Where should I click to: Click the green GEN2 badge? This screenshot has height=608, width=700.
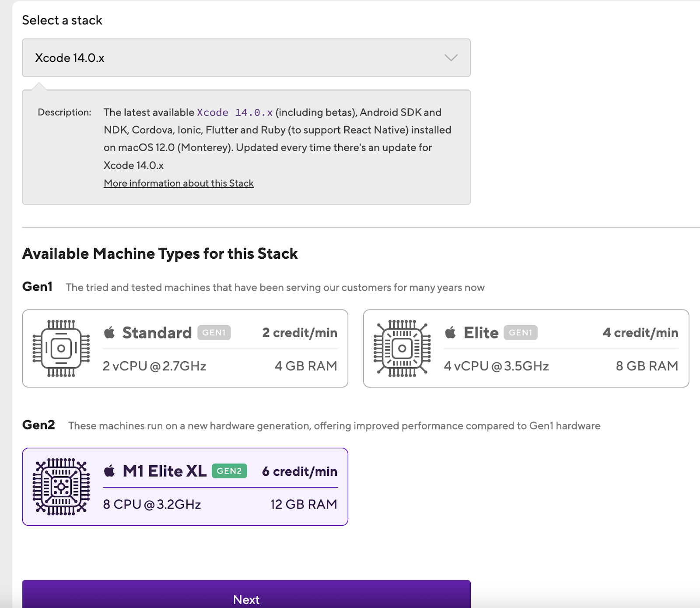(x=229, y=471)
